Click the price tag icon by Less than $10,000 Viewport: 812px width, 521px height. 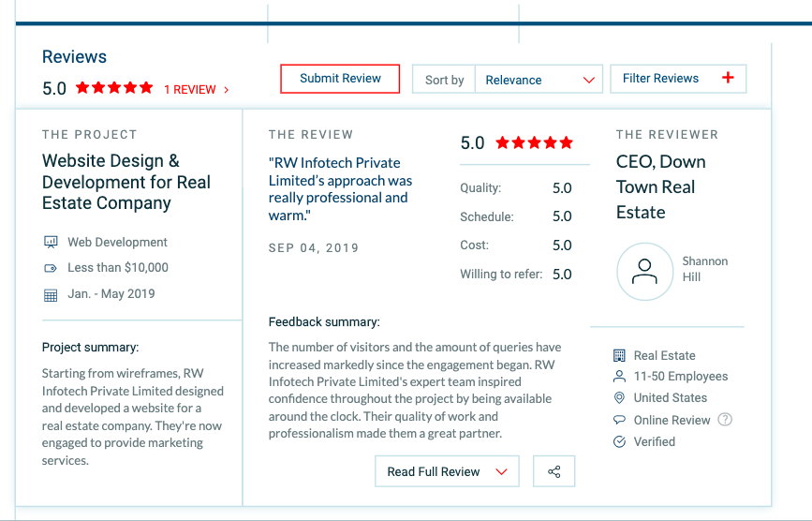tap(51, 268)
